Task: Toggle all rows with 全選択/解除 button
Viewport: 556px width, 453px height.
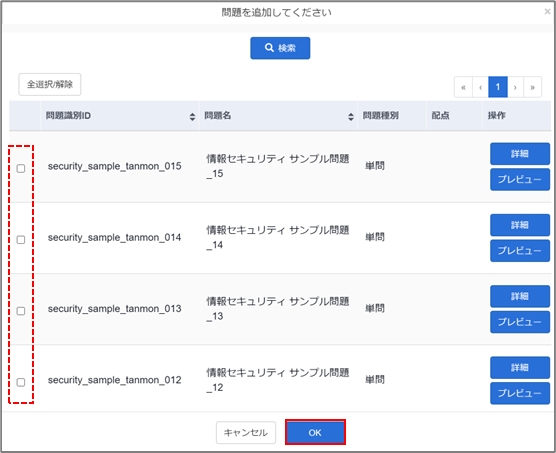Action: (50, 84)
